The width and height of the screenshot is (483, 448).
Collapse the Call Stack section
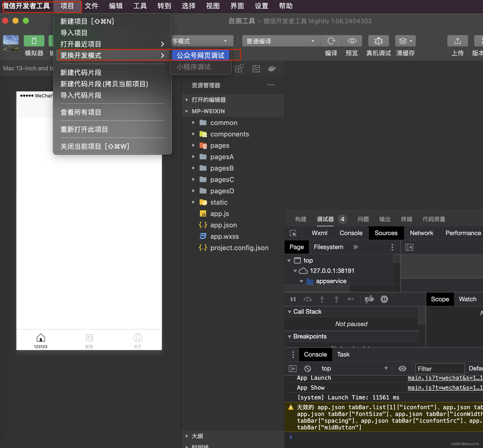(x=290, y=312)
